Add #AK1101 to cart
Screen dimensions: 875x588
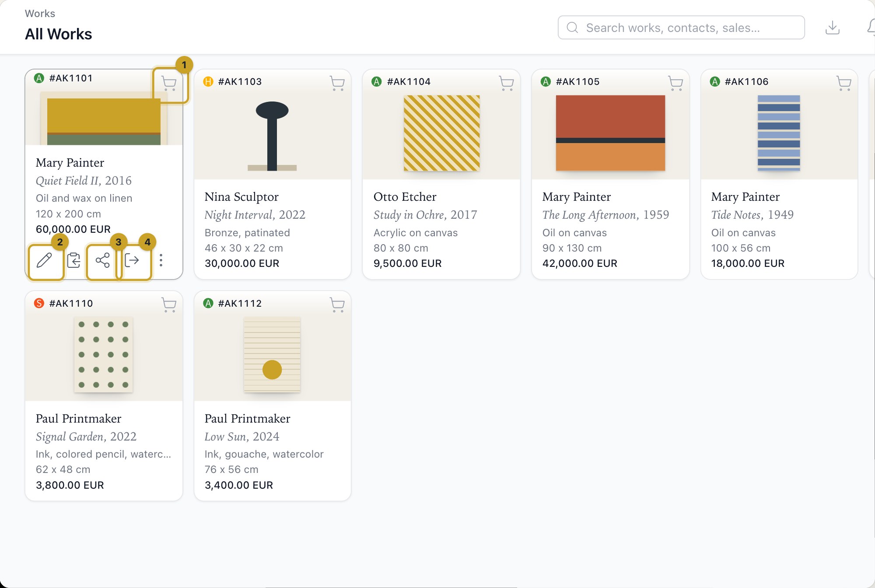click(x=169, y=83)
